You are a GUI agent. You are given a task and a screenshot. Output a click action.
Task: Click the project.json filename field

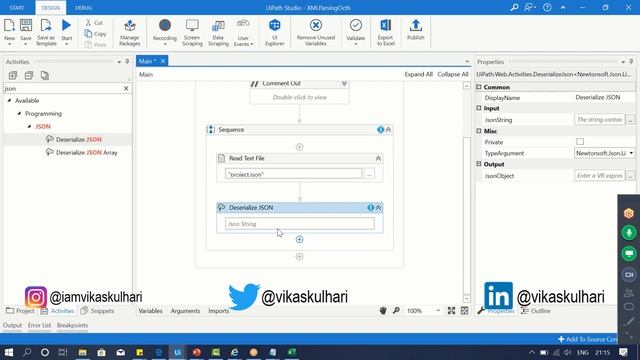point(293,174)
